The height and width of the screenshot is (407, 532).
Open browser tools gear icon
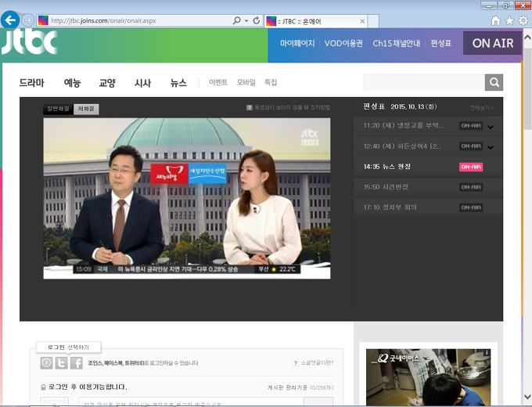pyautogui.click(x=523, y=20)
